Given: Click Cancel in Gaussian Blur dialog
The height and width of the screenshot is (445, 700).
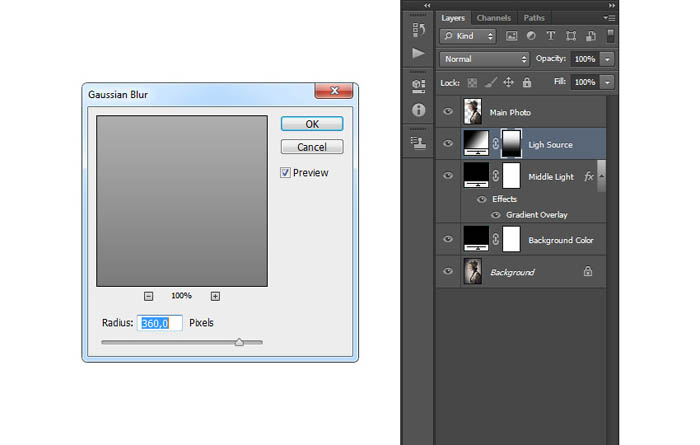Looking at the screenshot, I should point(312,147).
